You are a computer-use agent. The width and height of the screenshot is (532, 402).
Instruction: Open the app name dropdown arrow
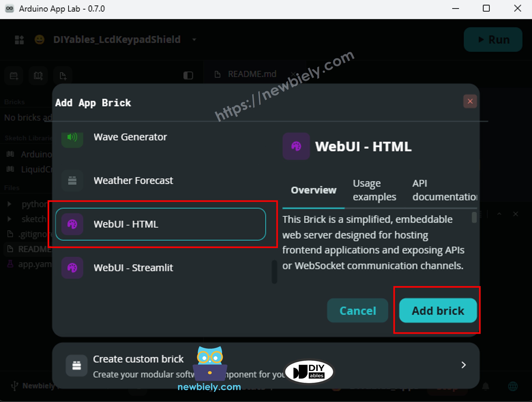(x=194, y=40)
